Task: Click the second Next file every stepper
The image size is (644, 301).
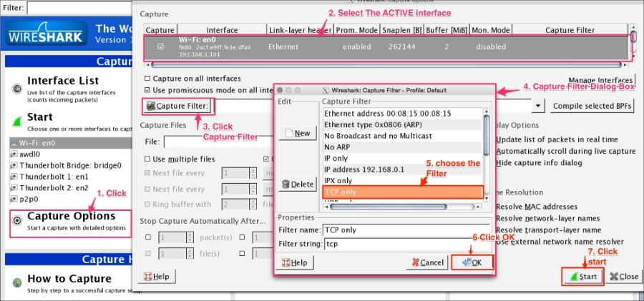Action: pos(253,189)
